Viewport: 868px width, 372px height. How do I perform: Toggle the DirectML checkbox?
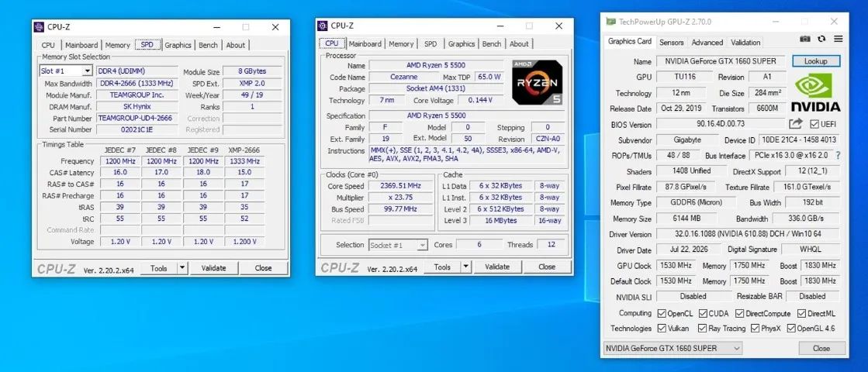point(801,313)
